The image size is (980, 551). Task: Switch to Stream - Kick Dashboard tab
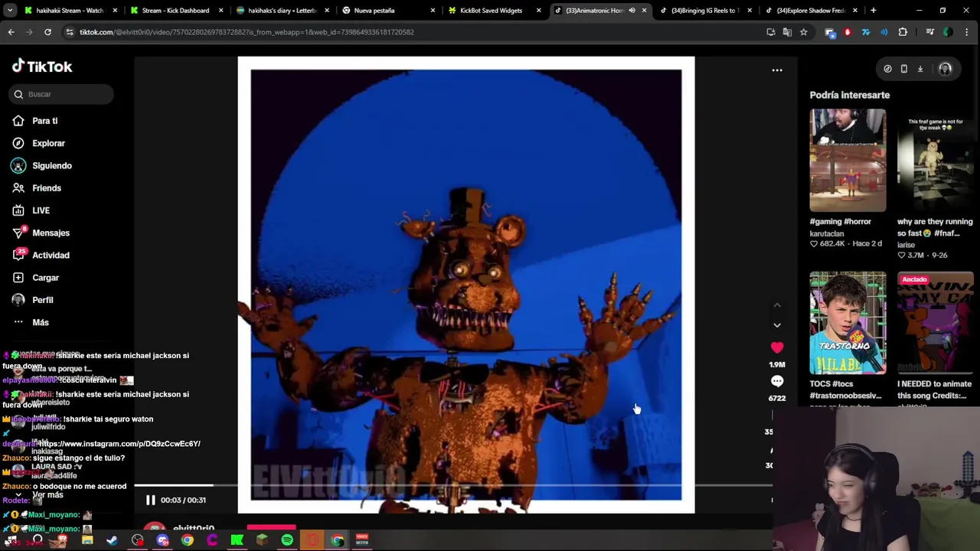[175, 11]
